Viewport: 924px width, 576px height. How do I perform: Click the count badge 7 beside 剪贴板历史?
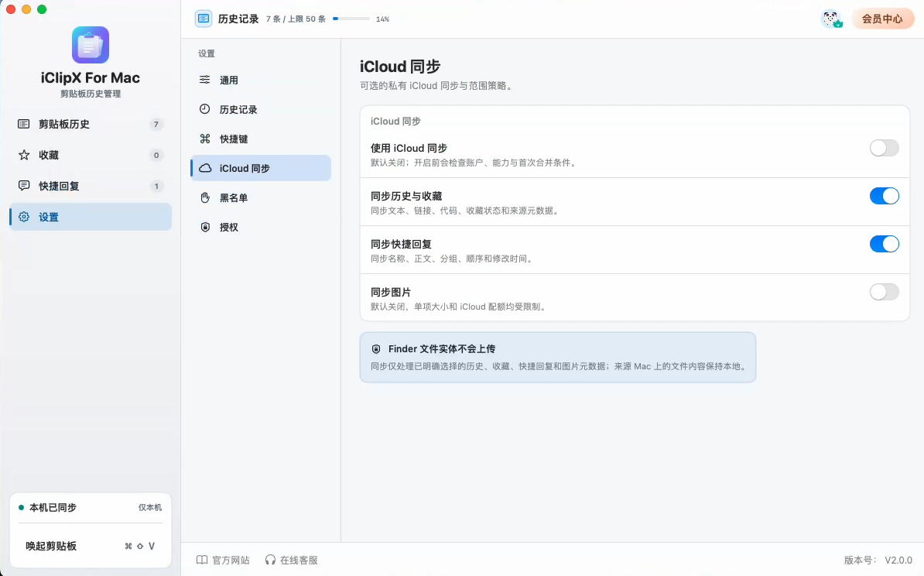point(156,124)
